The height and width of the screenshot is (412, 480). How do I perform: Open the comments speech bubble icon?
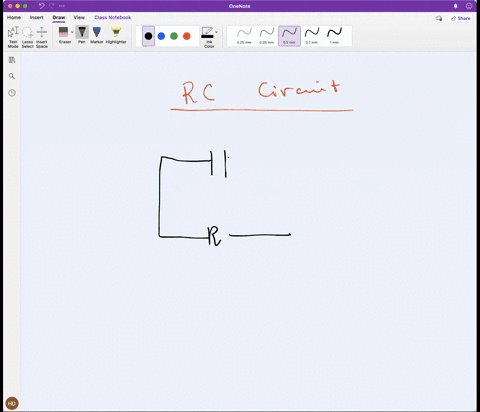click(439, 18)
